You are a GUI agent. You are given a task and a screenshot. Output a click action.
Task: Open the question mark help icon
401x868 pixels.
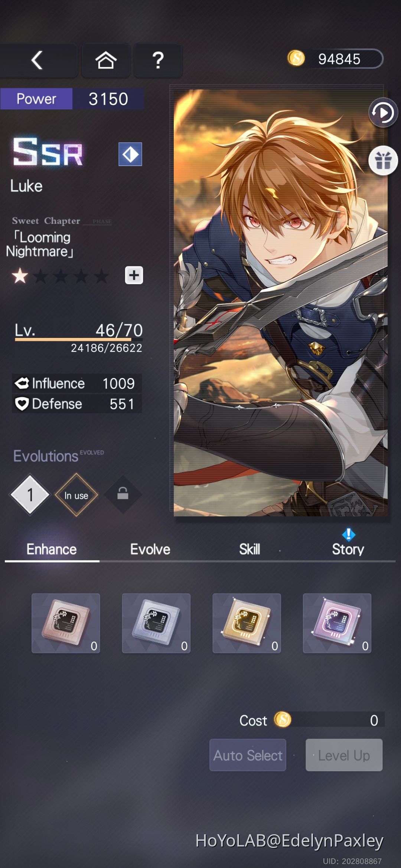pyautogui.click(x=158, y=60)
